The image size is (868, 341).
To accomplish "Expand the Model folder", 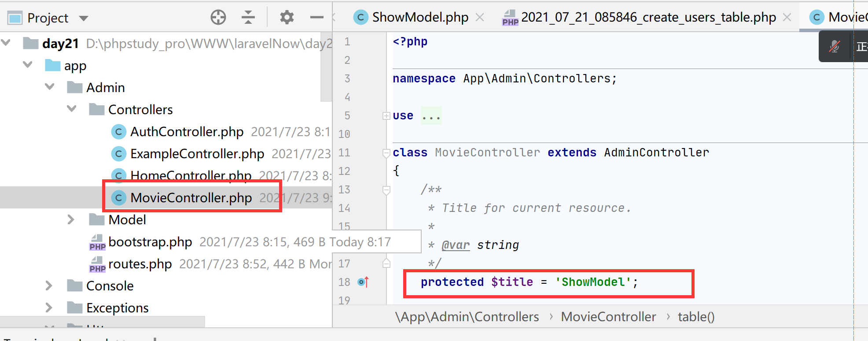I will pos(71,219).
